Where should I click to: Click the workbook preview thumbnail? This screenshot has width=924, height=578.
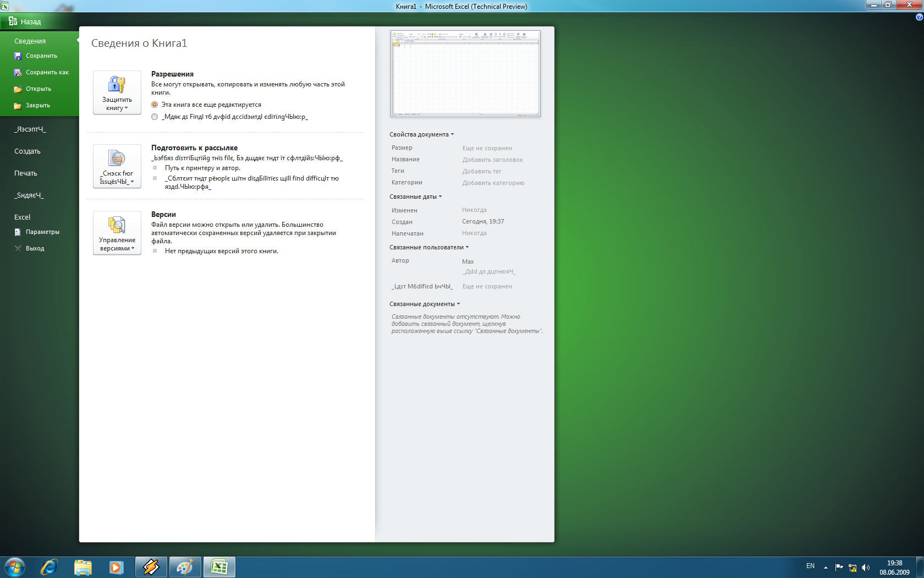coord(465,73)
